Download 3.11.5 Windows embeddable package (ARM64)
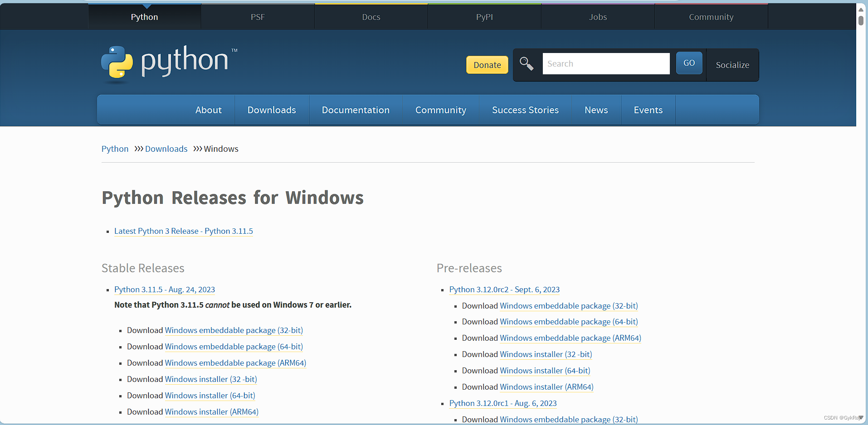The image size is (868, 425). coord(235,363)
